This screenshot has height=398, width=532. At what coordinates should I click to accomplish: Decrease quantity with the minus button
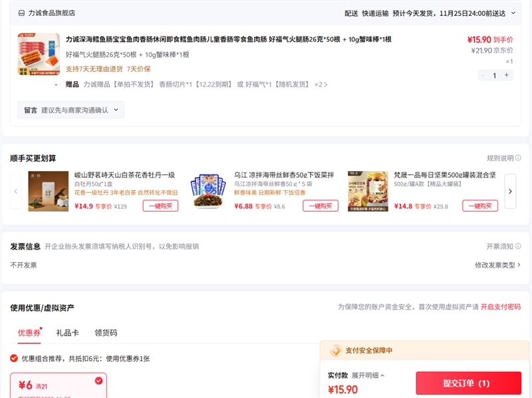click(483, 75)
